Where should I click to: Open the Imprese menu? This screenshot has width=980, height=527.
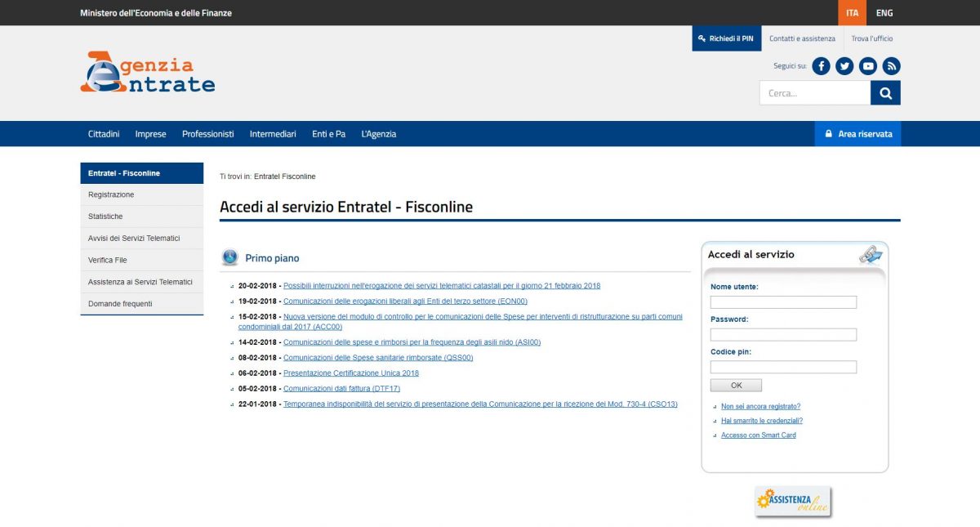[150, 134]
